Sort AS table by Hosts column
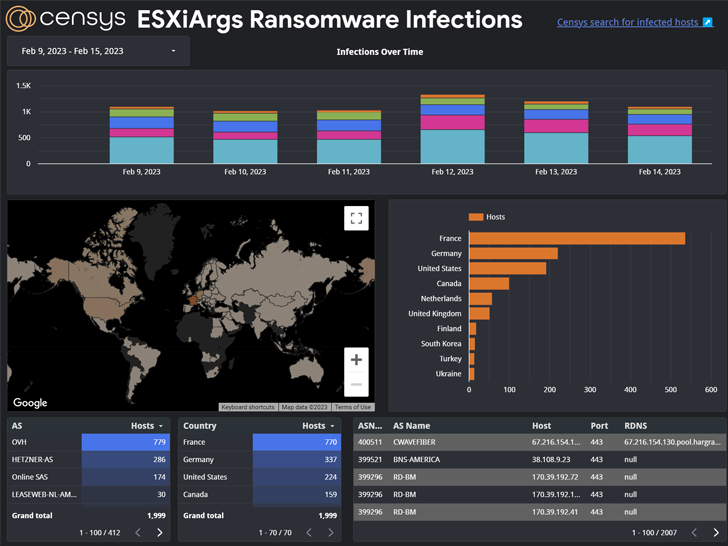 pos(146,426)
